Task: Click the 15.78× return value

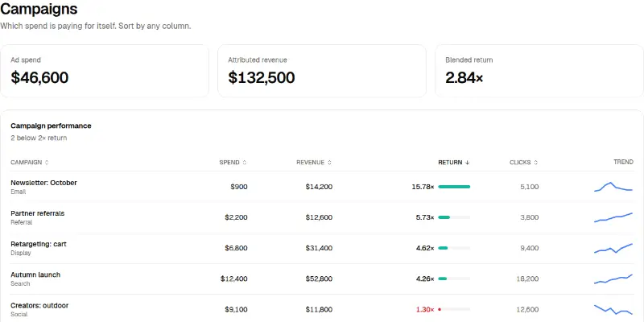Action: [x=423, y=187]
